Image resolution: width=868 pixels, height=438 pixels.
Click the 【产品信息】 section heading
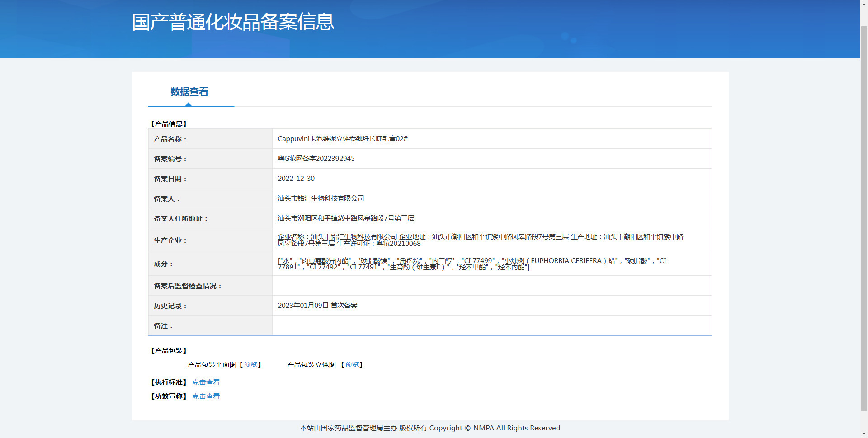coord(169,123)
